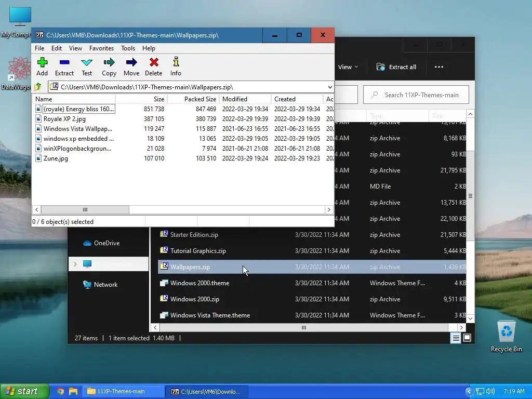Click the 7-Zip horizontal scrollbar thumb
Image resolution: width=532 pixels, height=399 pixels.
[x=85, y=210]
